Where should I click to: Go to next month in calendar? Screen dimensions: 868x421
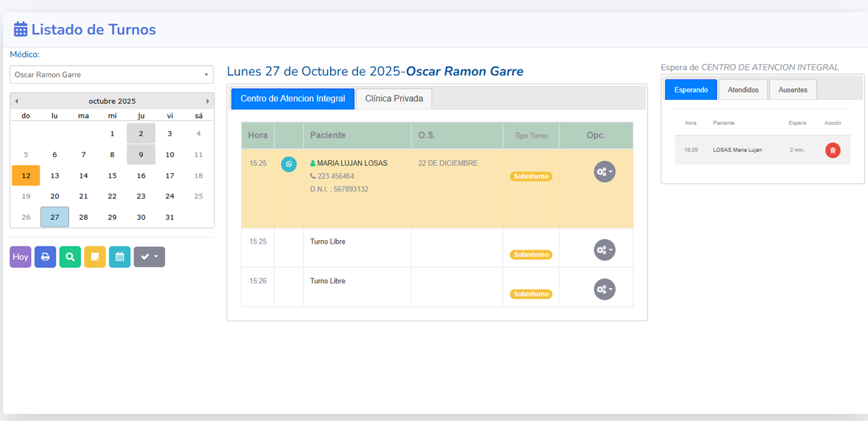207,101
